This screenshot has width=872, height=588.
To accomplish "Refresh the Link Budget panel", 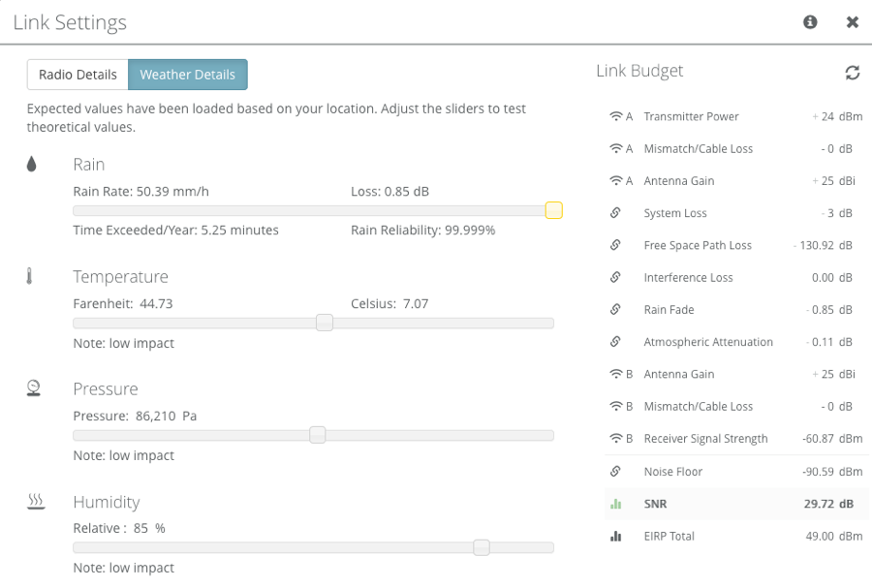I will (852, 73).
